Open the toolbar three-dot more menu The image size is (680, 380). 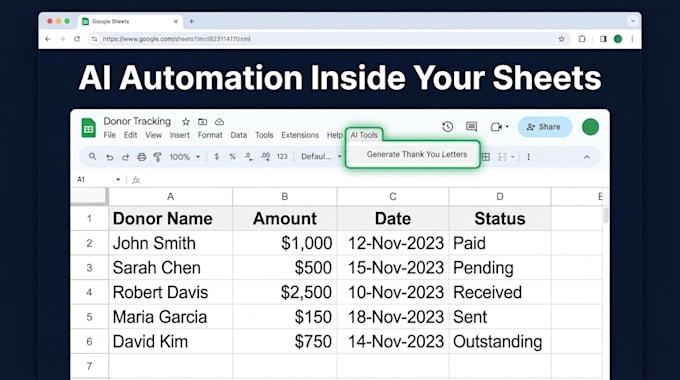[528, 157]
